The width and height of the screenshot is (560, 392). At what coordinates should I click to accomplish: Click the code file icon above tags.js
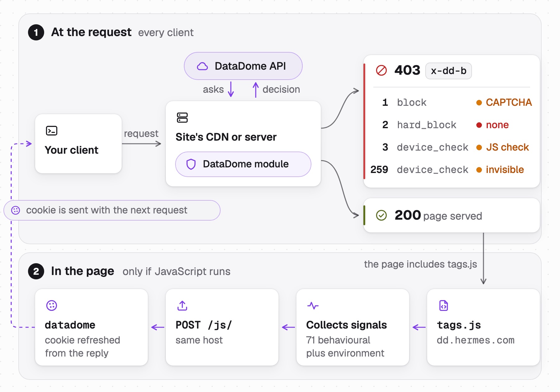point(444,306)
